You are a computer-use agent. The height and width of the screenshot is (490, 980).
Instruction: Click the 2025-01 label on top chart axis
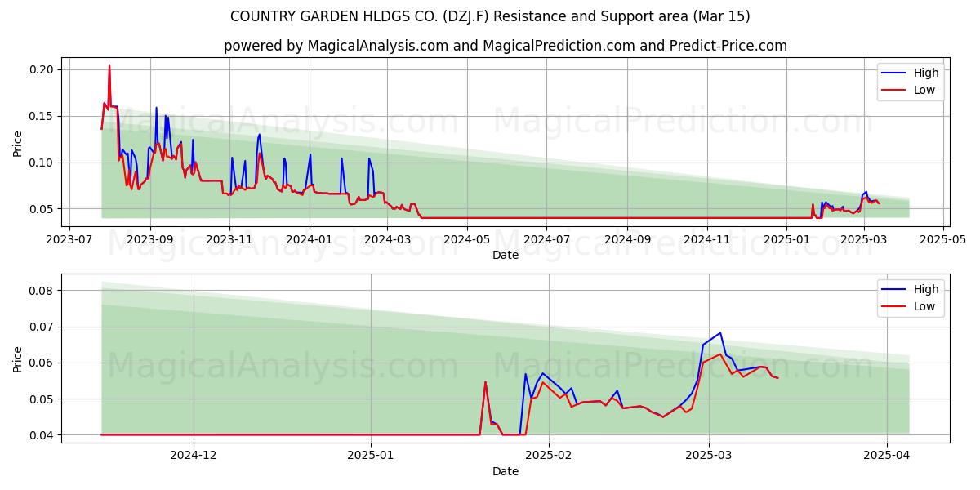(x=788, y=239)
